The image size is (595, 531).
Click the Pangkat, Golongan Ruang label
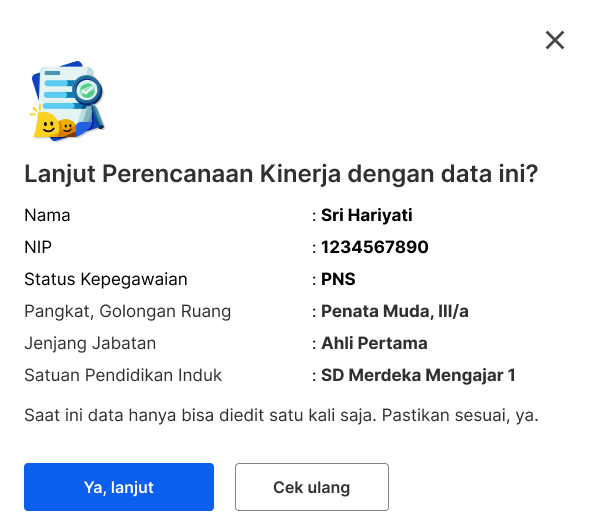click(128, 312)
